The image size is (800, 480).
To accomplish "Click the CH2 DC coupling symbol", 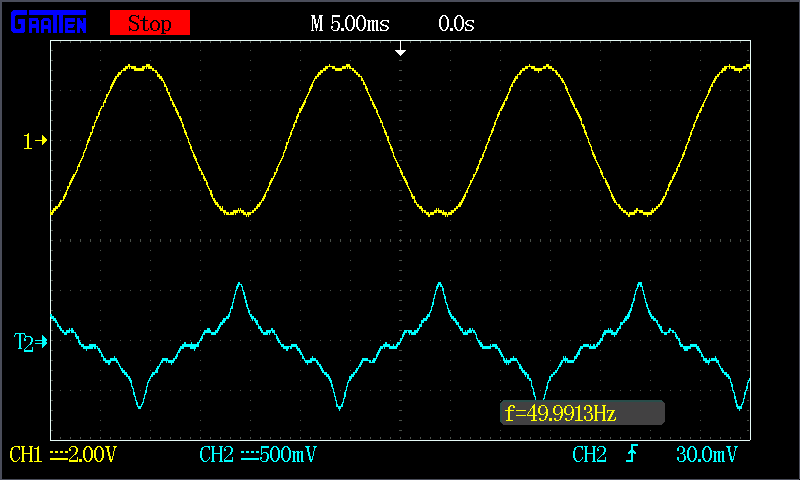I will tap(247, 455).
